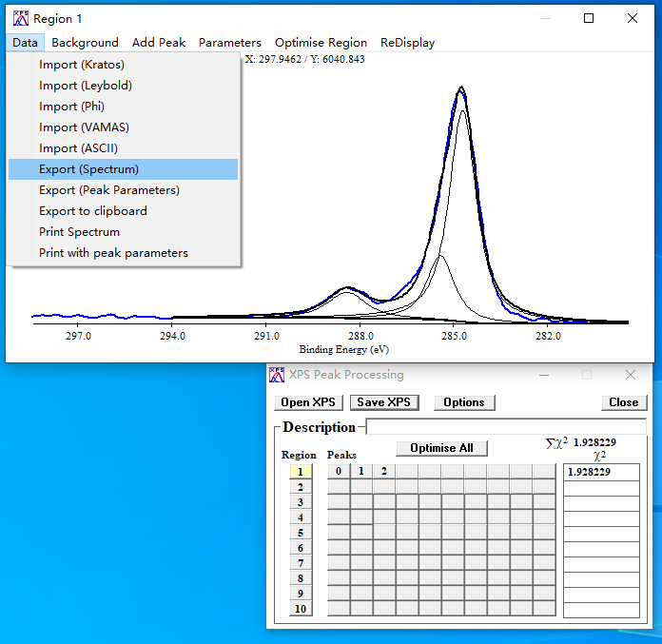This screenshot has height=644, width=662.
Task: Select Peak 0 of Region 1
Action: point(339,471)
